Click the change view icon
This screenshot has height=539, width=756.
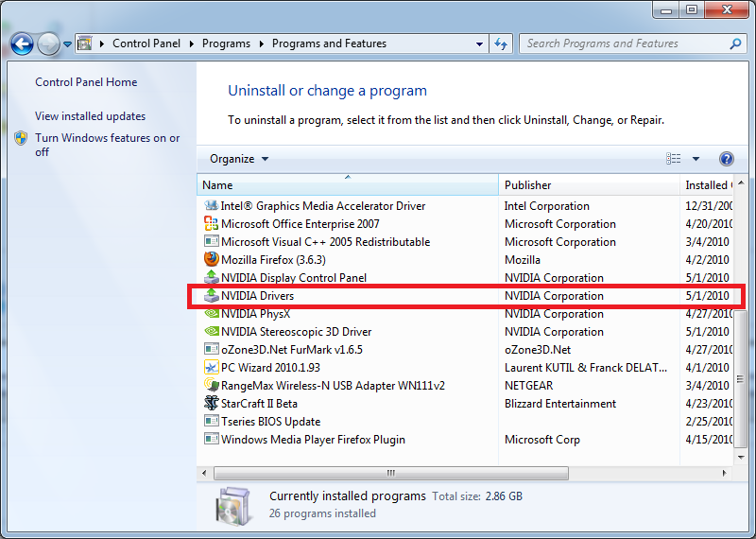[674, 158]
